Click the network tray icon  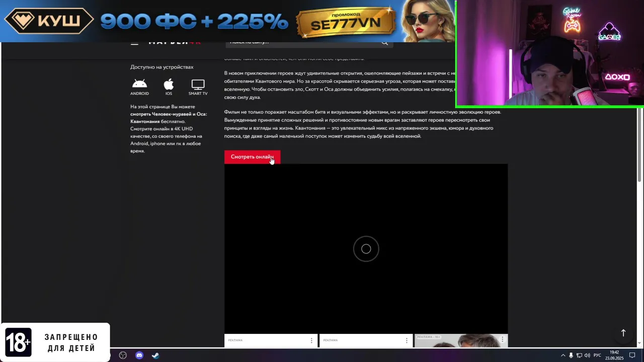579,355
